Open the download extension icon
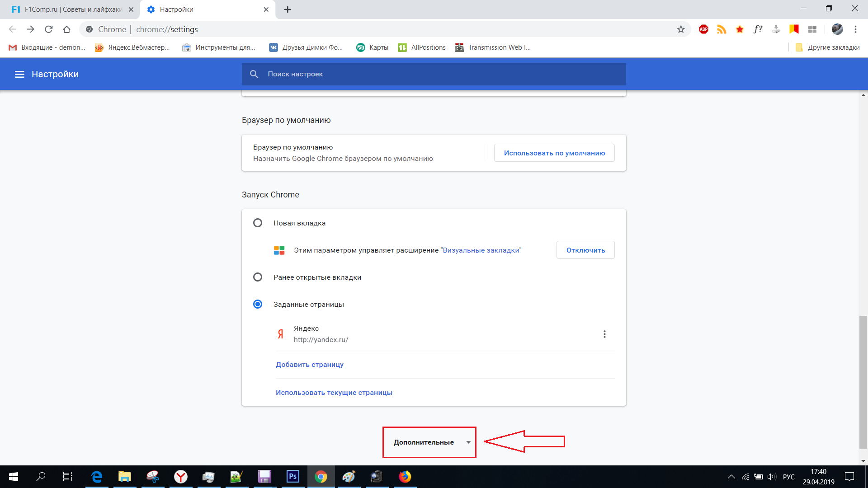 pyautogui.click(x=776, y=29)
